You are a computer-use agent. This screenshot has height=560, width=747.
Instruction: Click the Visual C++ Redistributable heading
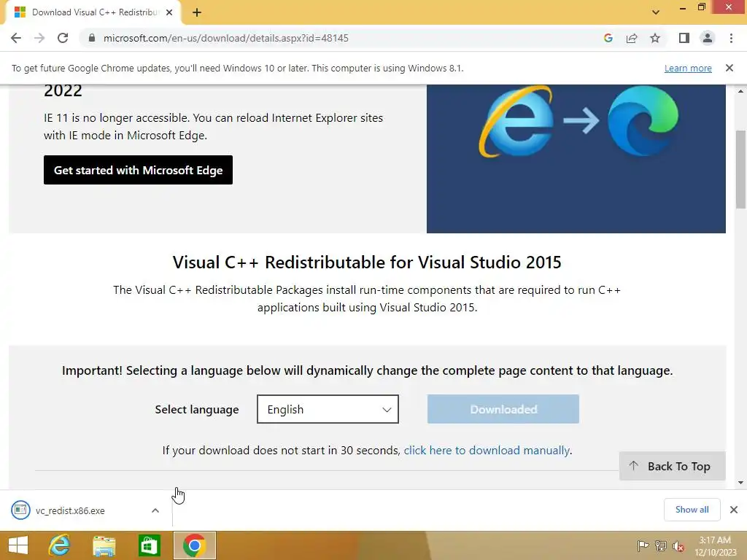pyautogui.click(x=367, y=262)
